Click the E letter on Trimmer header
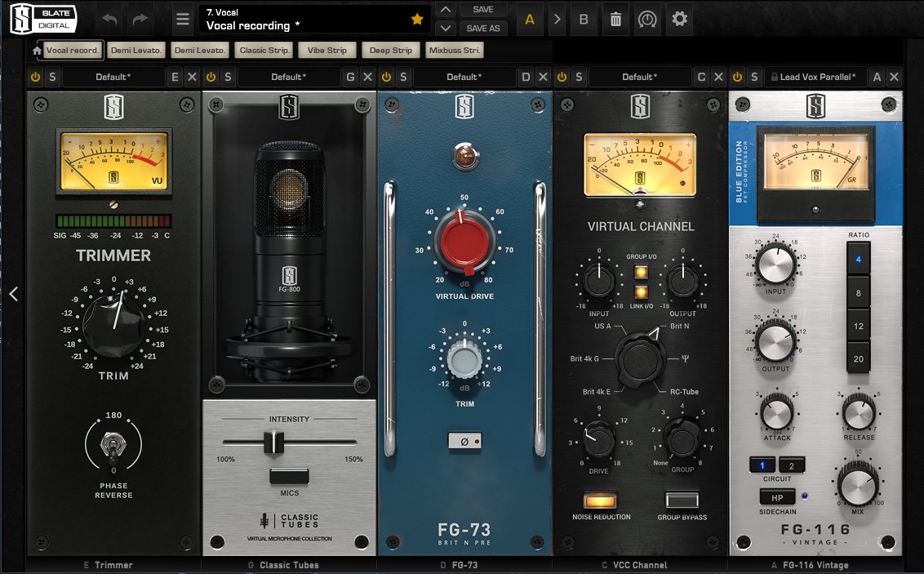 [x=175, y=77]
